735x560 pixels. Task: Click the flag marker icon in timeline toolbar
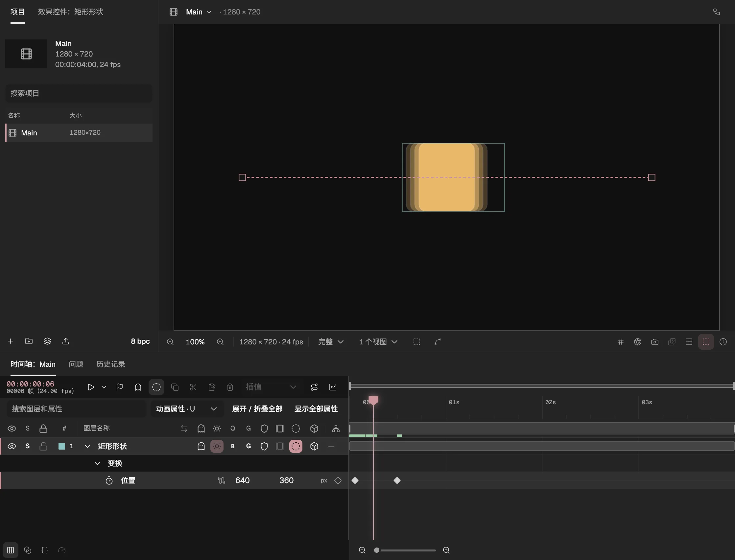pyautogui.click(x=119, y=387)
